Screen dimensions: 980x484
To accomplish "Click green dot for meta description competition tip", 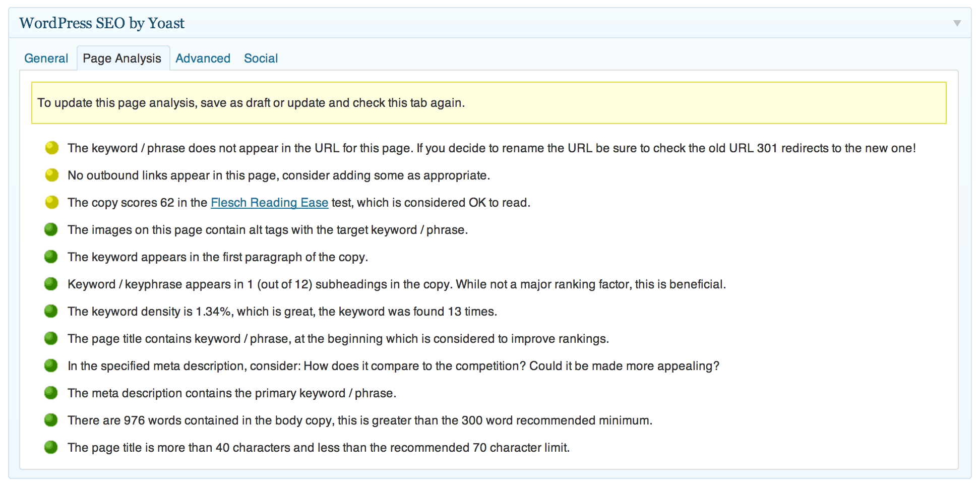I will (51, 366).
